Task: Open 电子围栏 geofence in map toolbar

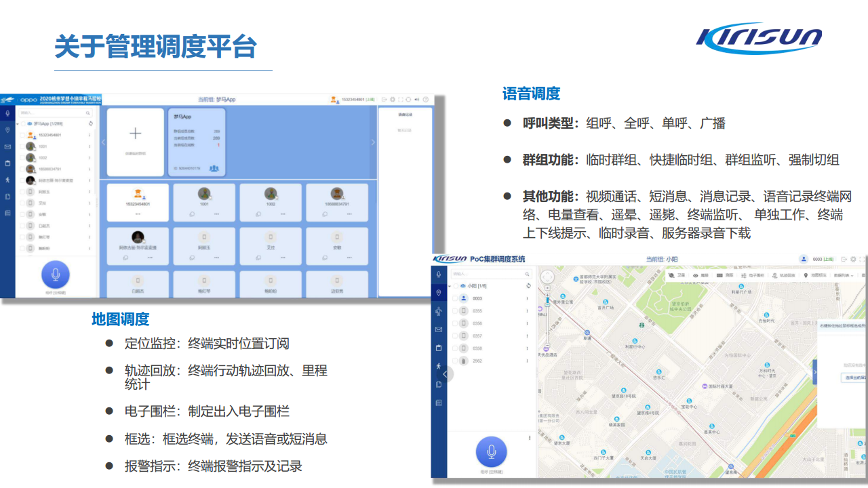Action: [x=752, y=276]
